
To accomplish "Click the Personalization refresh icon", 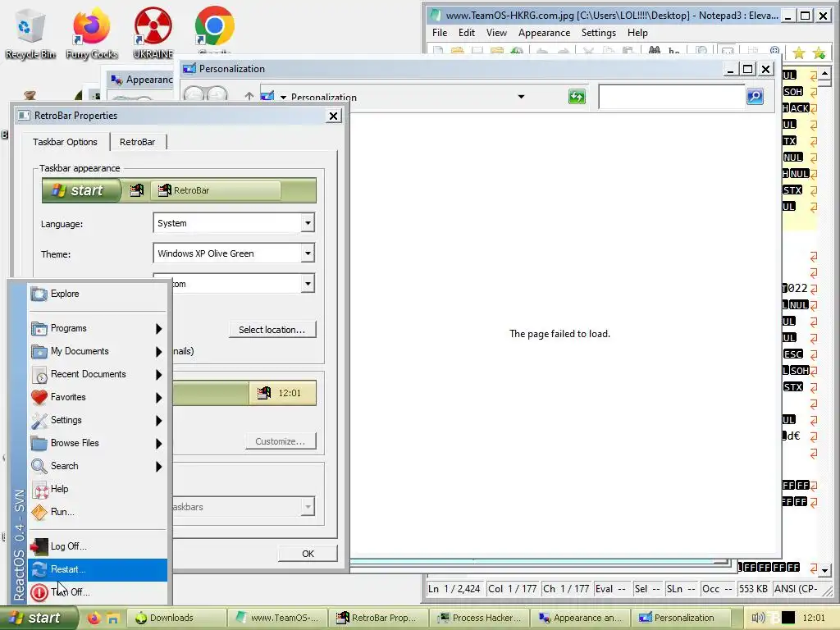I will [577, 97].
